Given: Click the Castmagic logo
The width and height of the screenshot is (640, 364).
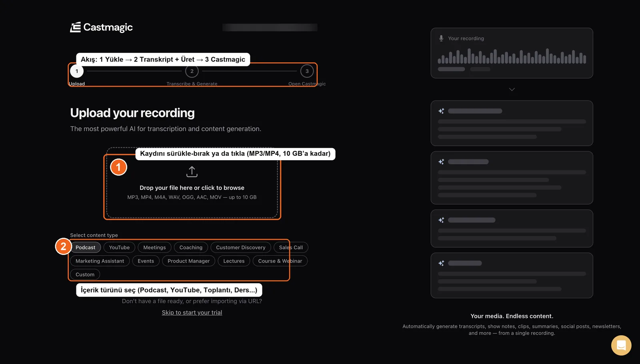Looking at the screenshot, I should (x=101, y=27).
